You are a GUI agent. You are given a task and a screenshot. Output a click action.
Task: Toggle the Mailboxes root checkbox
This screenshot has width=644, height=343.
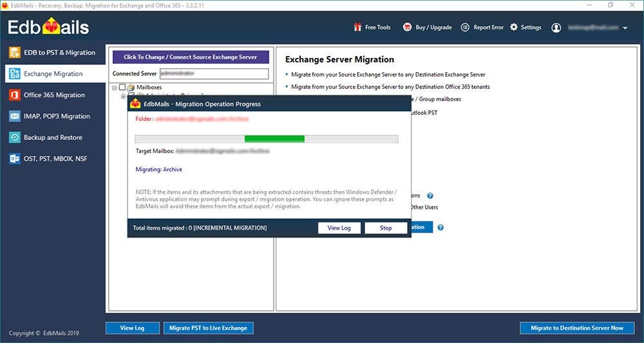point(122,88)
